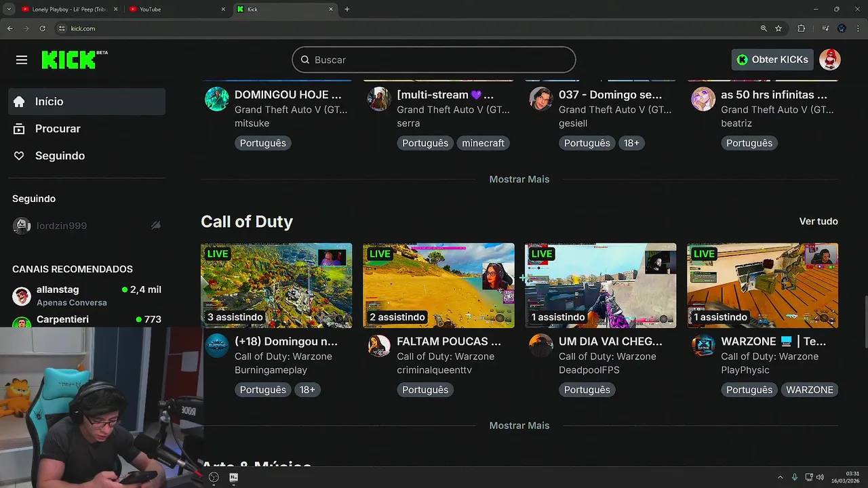Open the media controls icon in Chrome toolbar
This screenshot has height=488, width=868.
825,28
